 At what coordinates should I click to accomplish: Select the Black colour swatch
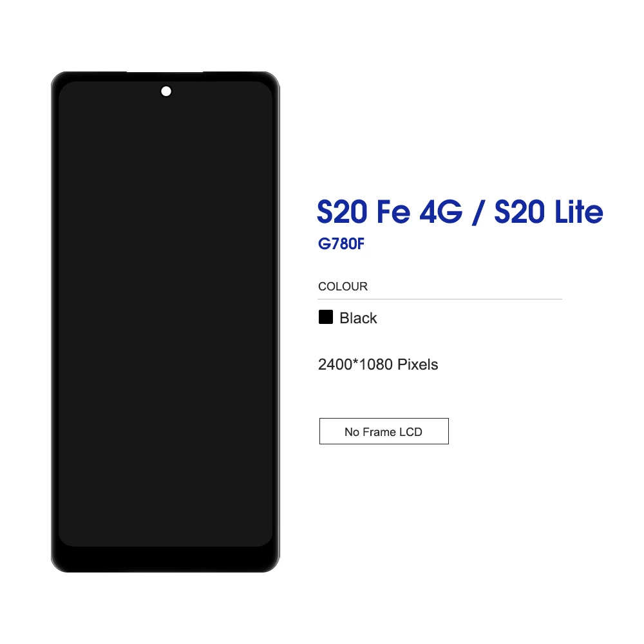(x=326, y=317)
